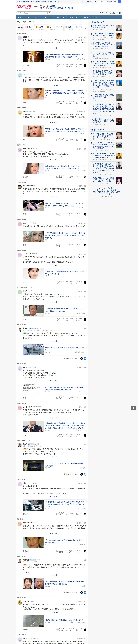The width and height of the screenshot is (138, 644).
Task: Expand もっと見る on 米津龍一's comment
Action: pos(54,341)
